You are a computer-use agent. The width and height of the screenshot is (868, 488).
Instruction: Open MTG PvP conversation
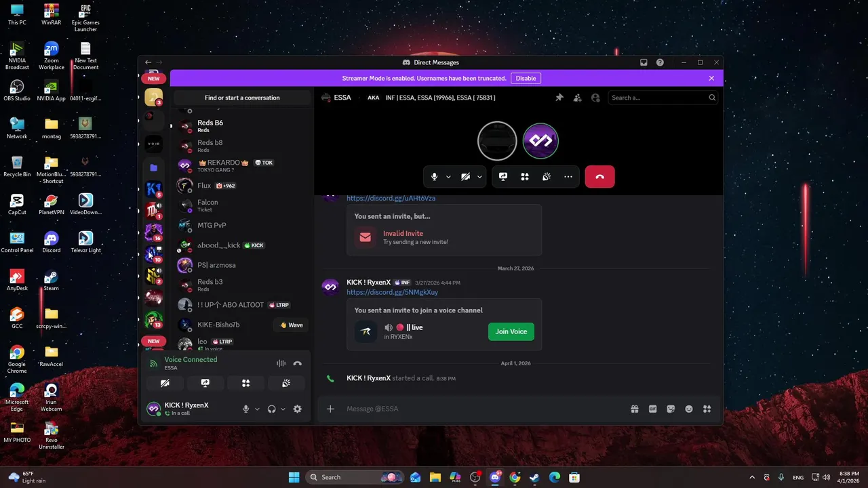coord(242,225)
